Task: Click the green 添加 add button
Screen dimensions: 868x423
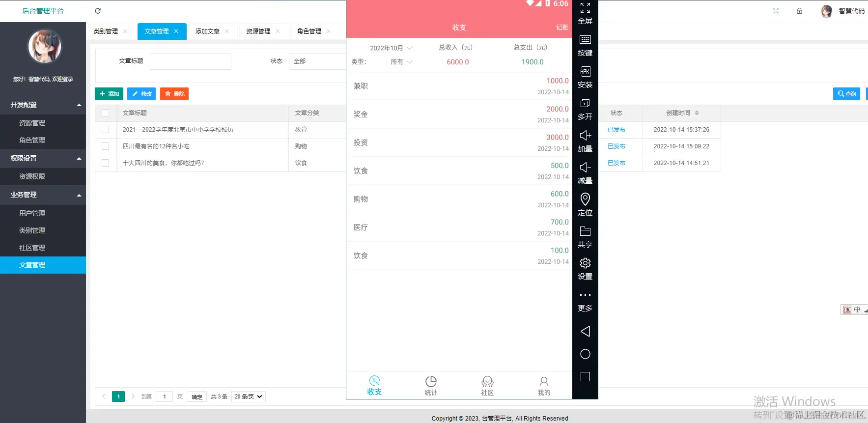Action: (109, 94)
